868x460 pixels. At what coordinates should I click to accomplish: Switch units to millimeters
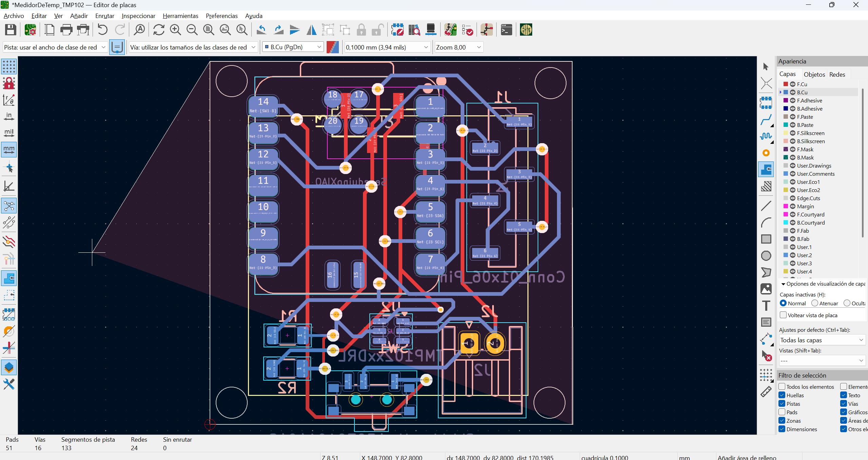point(9,150)
